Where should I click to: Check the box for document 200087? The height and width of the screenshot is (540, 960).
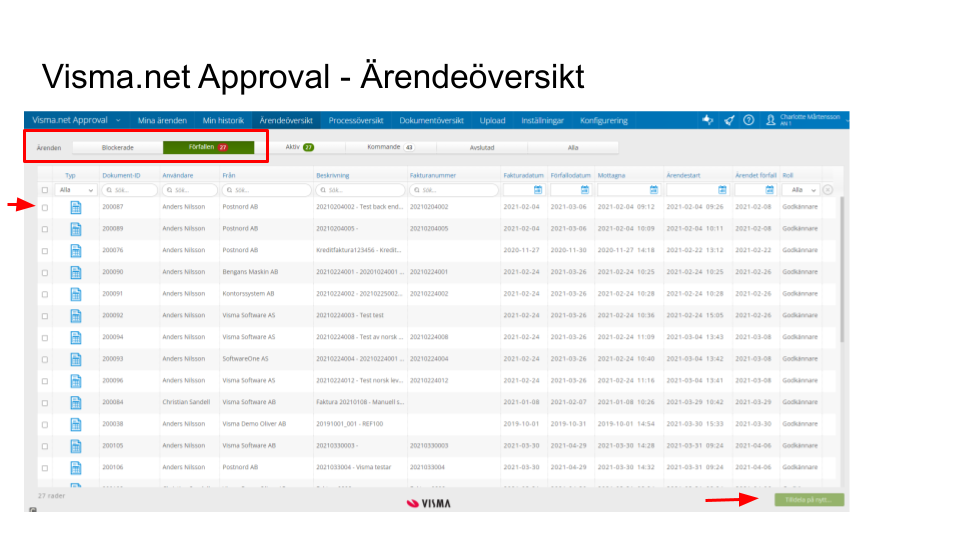[45, 208]
